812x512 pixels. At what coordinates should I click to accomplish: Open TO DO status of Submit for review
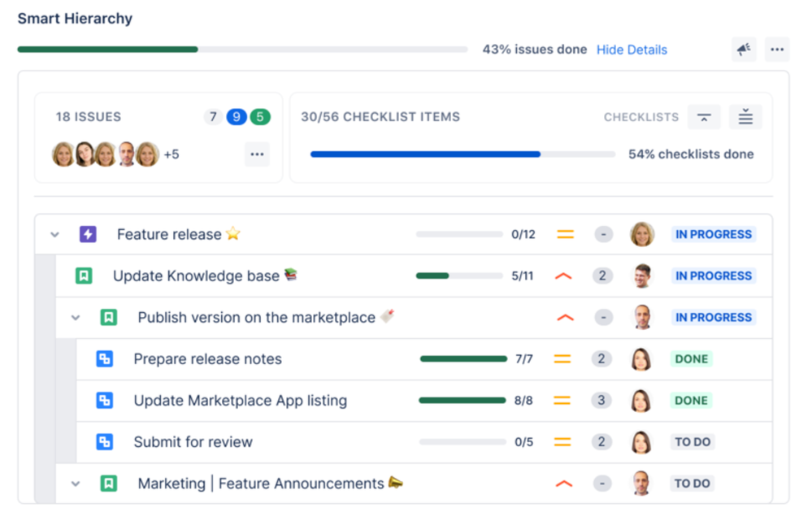point(693,441)
